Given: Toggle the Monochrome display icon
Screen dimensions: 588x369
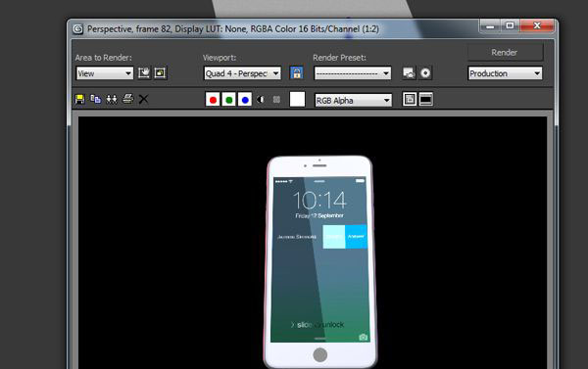Looking at the screenshot, I should point(276,100).
